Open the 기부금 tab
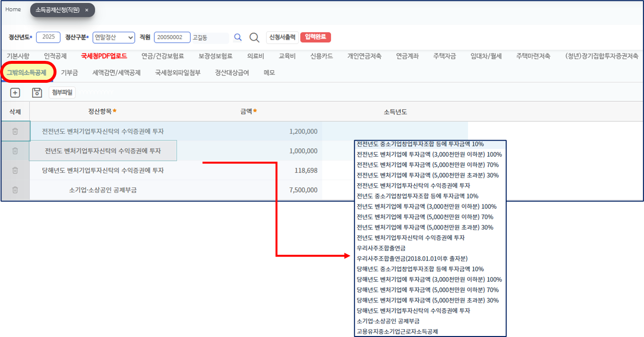 [x=69, y=73]
